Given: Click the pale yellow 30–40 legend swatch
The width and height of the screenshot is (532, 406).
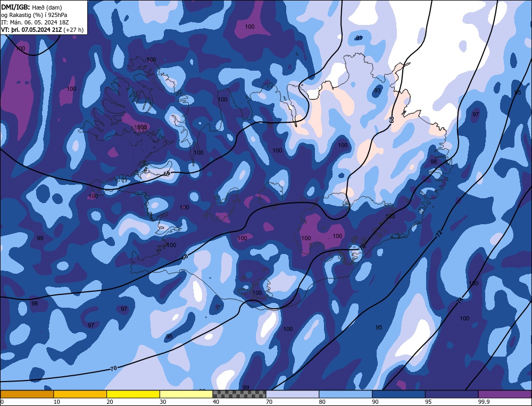Looking at the screenshot, I should [x=186, y=394].
